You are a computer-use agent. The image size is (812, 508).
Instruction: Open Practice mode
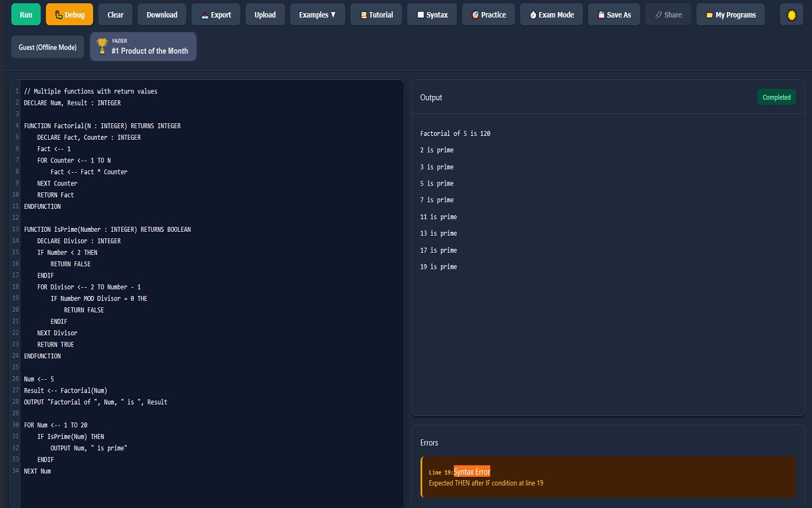[x=488, y=15]
